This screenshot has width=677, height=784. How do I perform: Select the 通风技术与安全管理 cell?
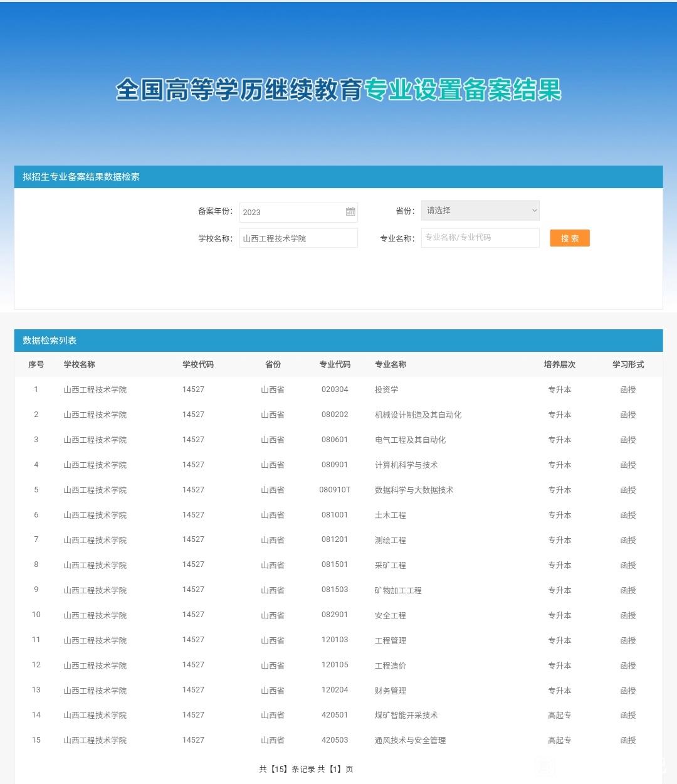pyautogui.click(x=411, y=740)
